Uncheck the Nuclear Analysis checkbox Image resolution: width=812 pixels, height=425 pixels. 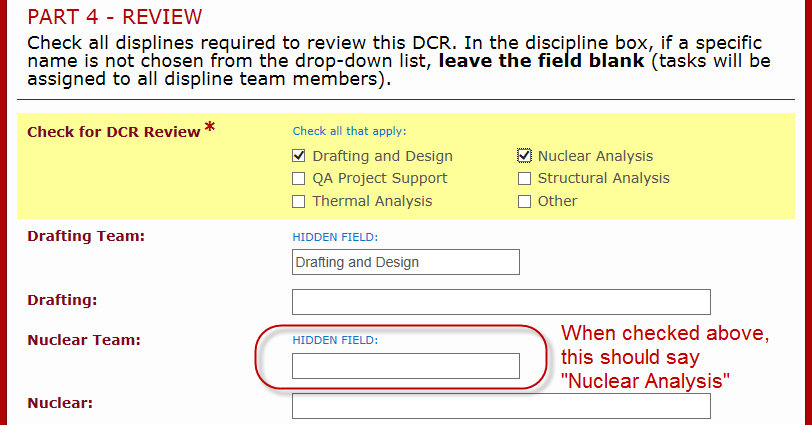(x=524, y=155)
